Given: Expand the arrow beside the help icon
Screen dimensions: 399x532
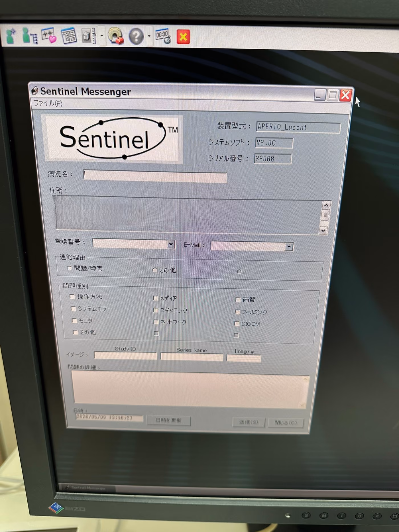Looking at the screenshot, I should pos(149,36).
